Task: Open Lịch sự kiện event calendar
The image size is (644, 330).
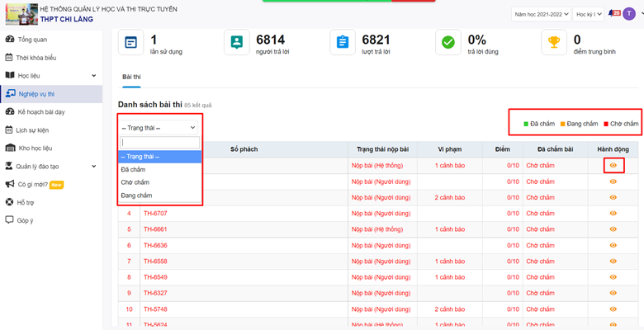Action: pos(32,130)
